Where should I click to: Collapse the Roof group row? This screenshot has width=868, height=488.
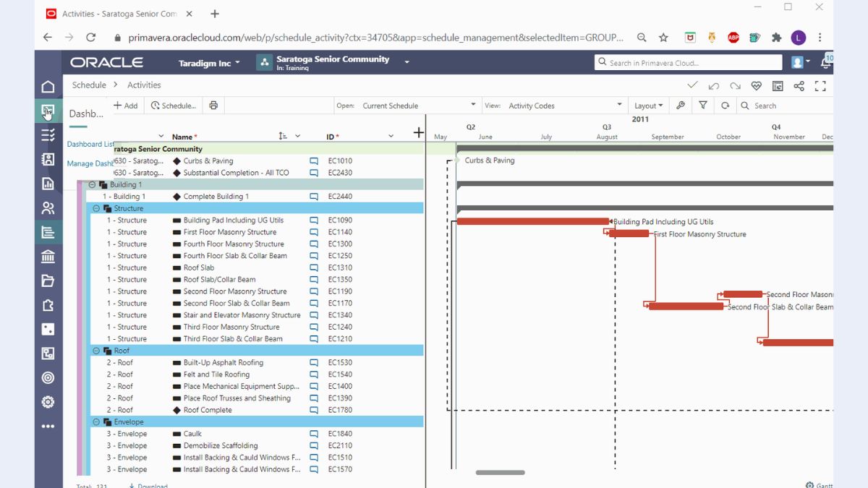click(x=96, y=351)
